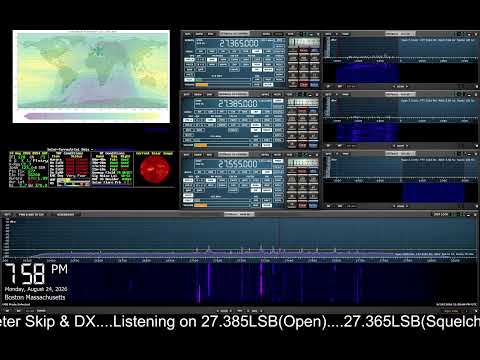The height and width of the screenshot is (360, 480).
Task: Click the red Clear keypad button in 27.555 receiver
Action: [303, 206]
